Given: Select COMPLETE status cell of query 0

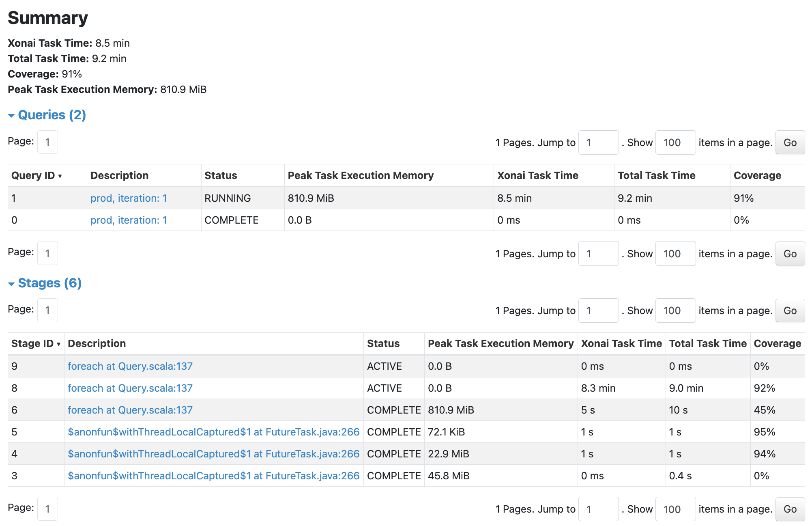Looking at the screenshot, I should (x=243, y=220).
